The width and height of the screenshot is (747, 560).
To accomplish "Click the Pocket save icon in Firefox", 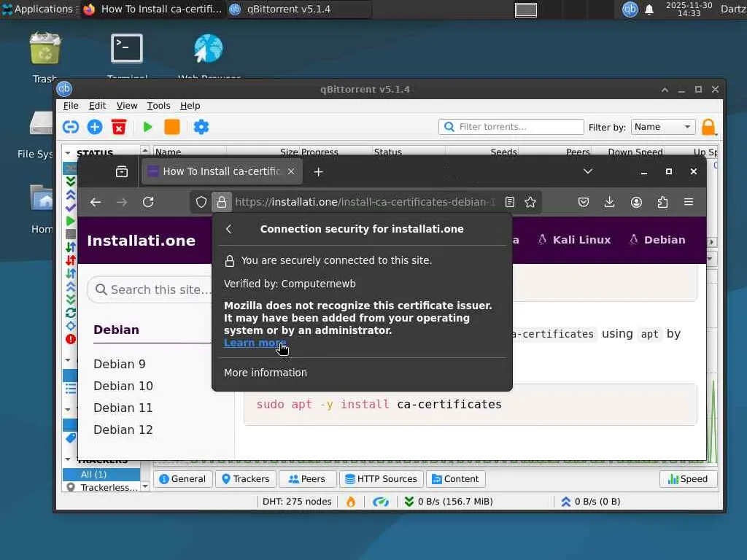I will [583, 203].
